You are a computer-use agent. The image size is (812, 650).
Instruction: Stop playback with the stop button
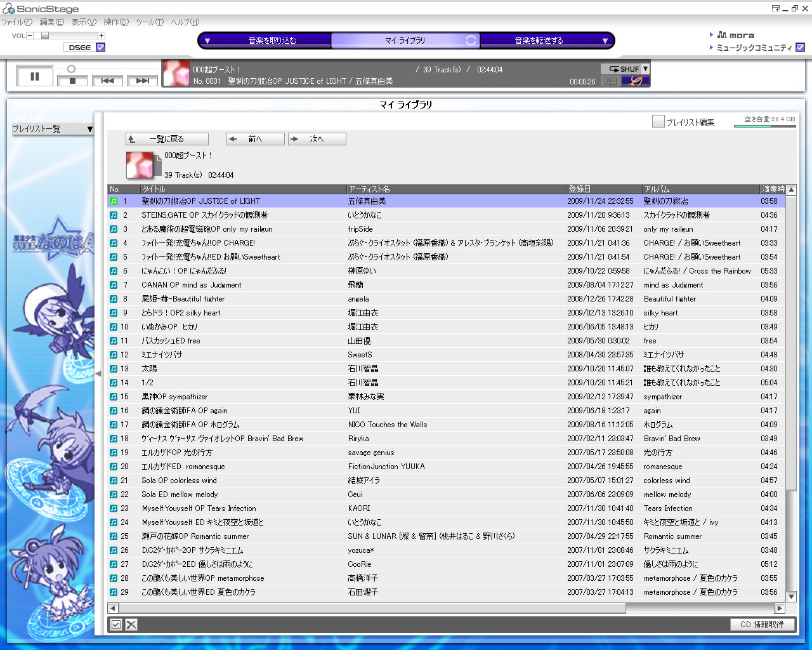pos(72,81)
